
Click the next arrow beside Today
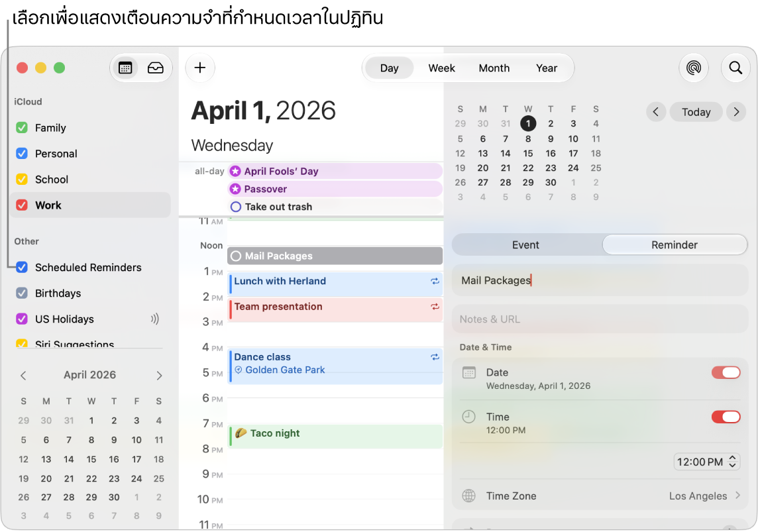(x=736, y=112)
